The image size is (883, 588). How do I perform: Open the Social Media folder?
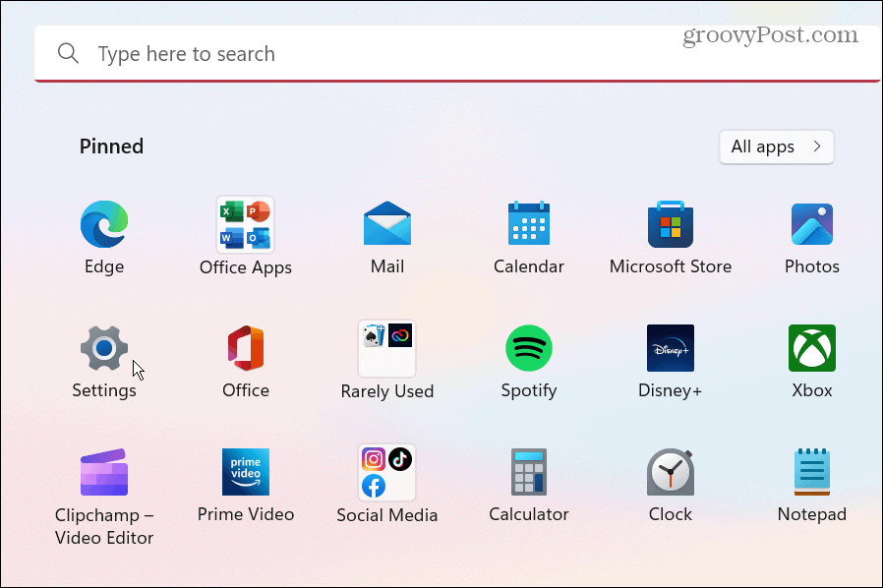[x=386, y=473]
